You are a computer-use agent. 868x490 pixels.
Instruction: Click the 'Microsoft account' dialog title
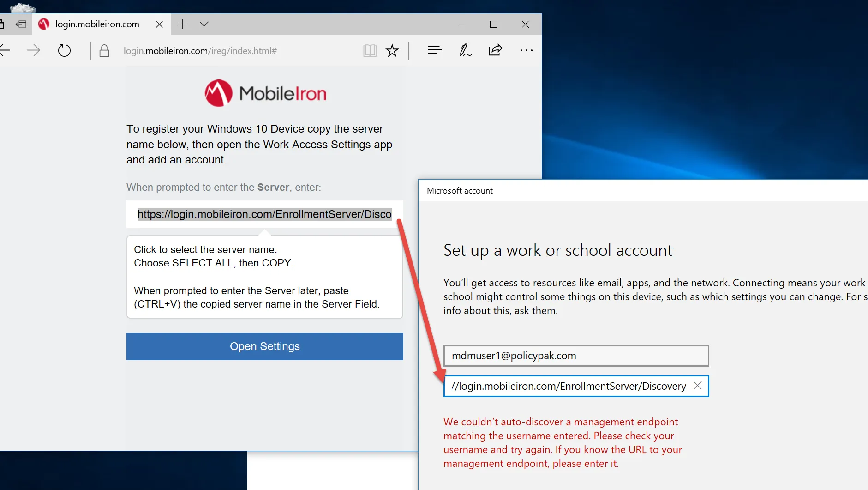460,191
